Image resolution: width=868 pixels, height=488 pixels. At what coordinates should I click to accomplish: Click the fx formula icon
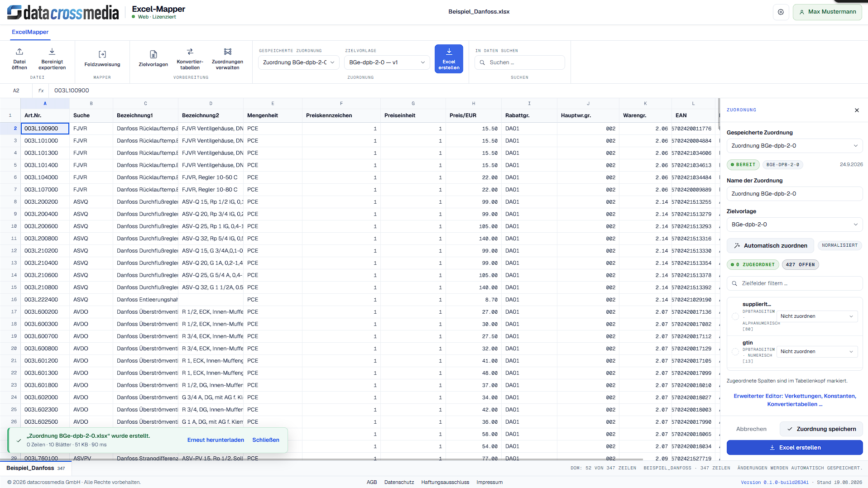point(41,91)
